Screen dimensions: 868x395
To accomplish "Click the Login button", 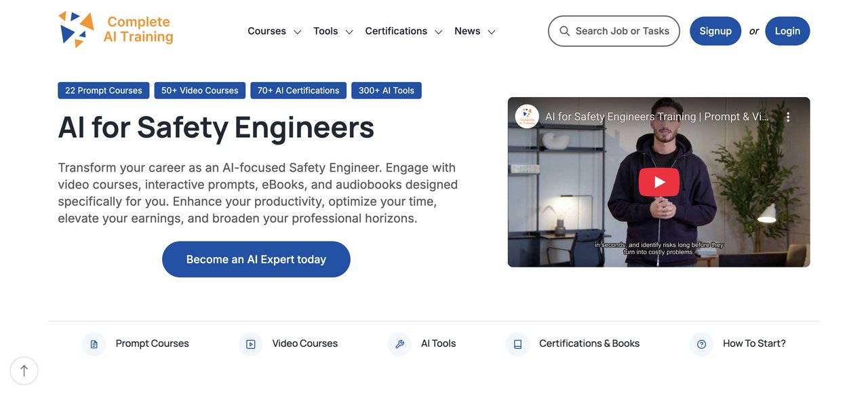I will point(787,31).
